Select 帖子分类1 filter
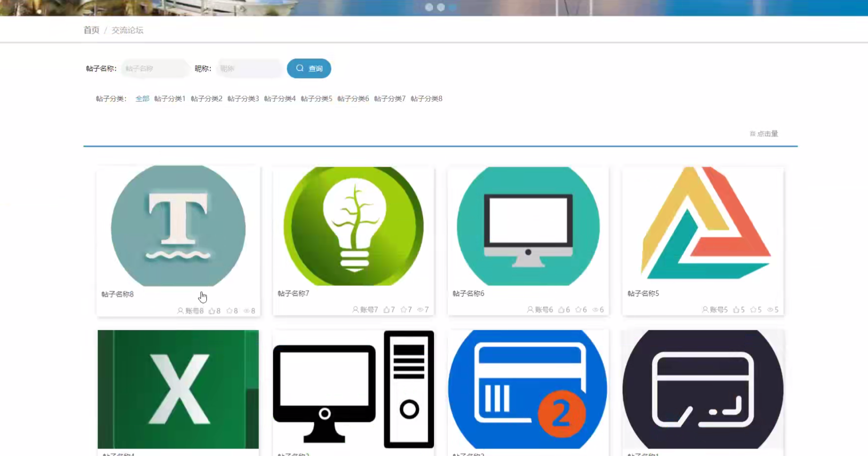 [169, 98]
